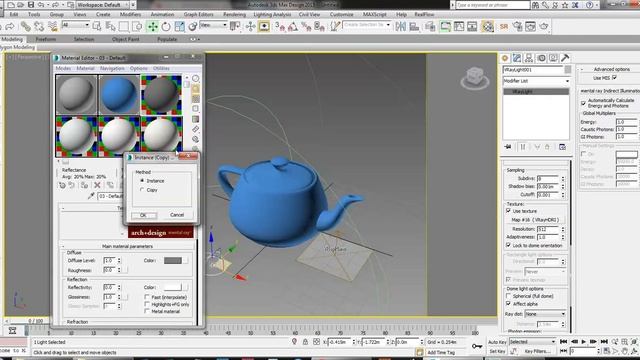The width and height of the screenshot is (640, 360).
Task: Open the Workspace: Default dropdown
Action: [103, 5]
